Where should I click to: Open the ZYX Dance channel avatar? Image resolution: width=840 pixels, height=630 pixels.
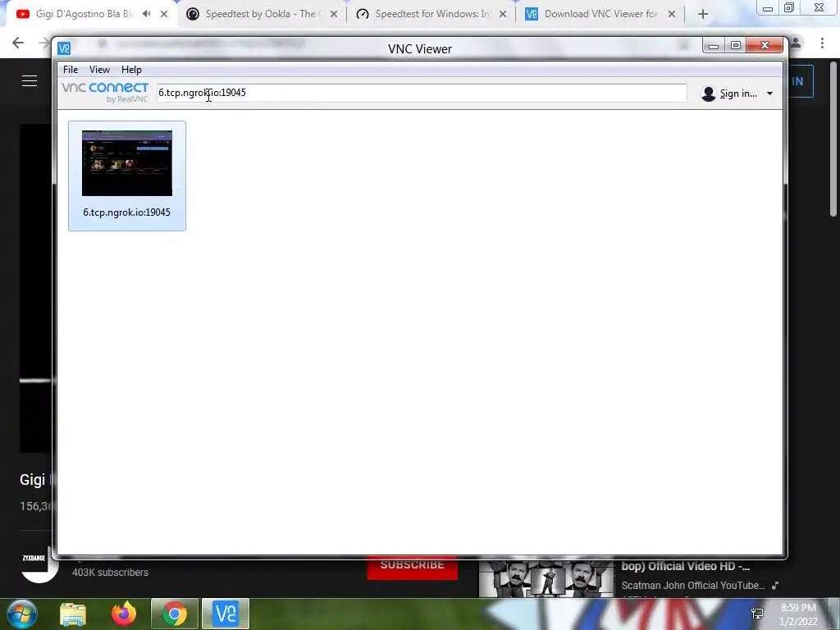pos(39,564)
